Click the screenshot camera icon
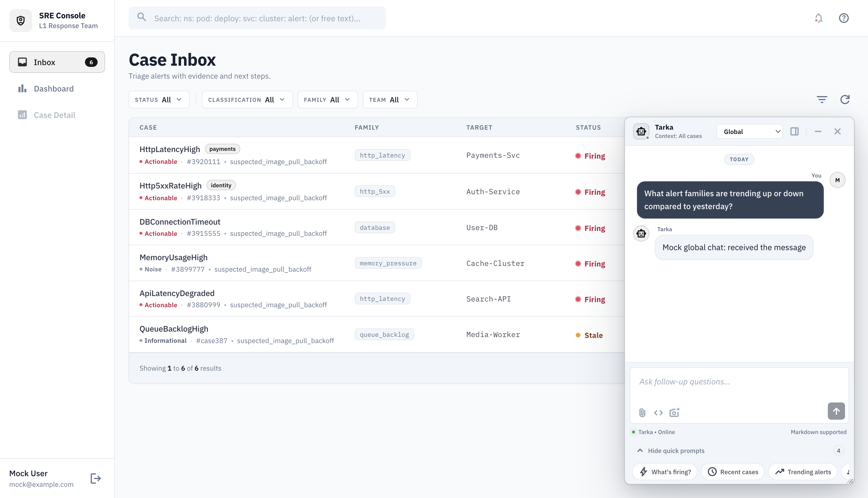Screen dimensions: 868x498 point(674,413)
